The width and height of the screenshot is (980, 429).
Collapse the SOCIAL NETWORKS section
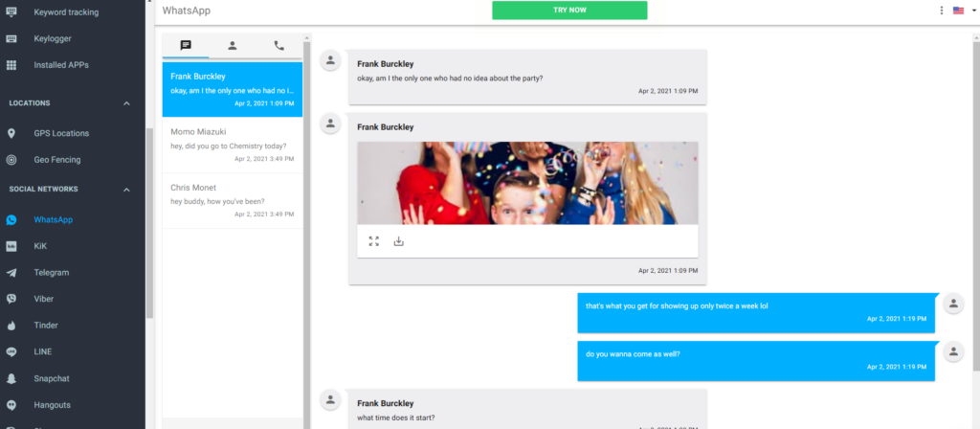click(x=126, y=189)
